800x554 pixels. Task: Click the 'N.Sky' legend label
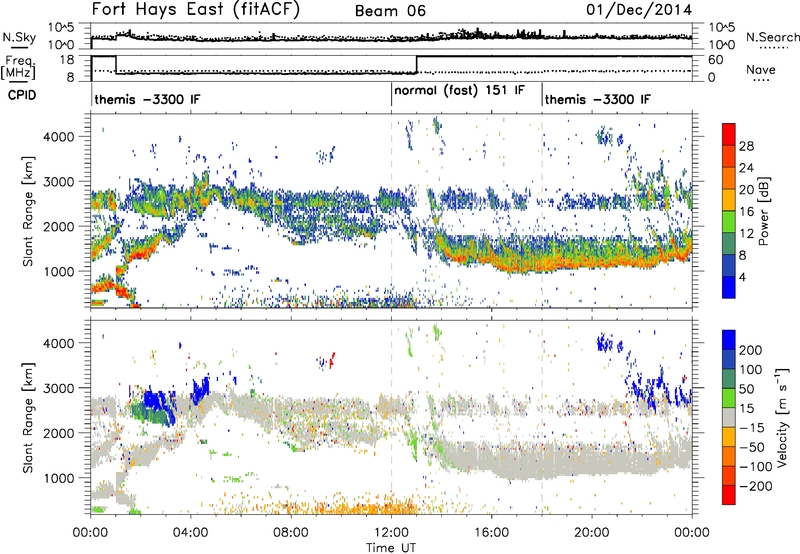(19, 37)
